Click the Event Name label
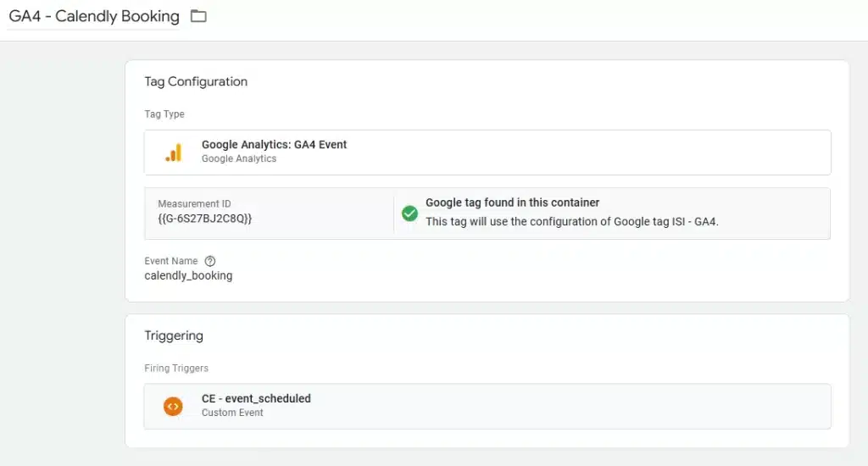This screenshot has height=466, width=868. click(171, 261)
